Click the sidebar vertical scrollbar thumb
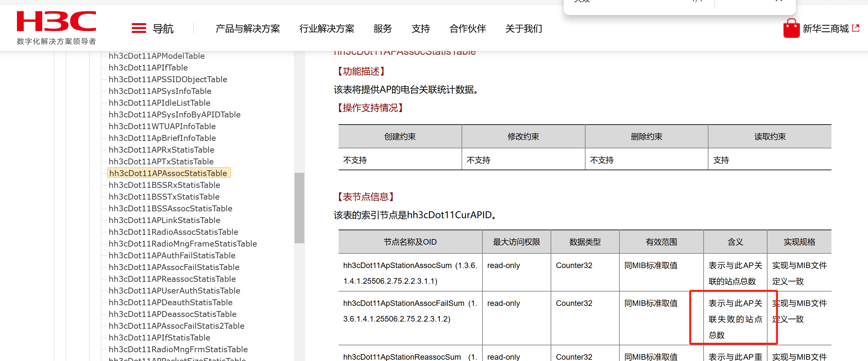 click(299, 208)
